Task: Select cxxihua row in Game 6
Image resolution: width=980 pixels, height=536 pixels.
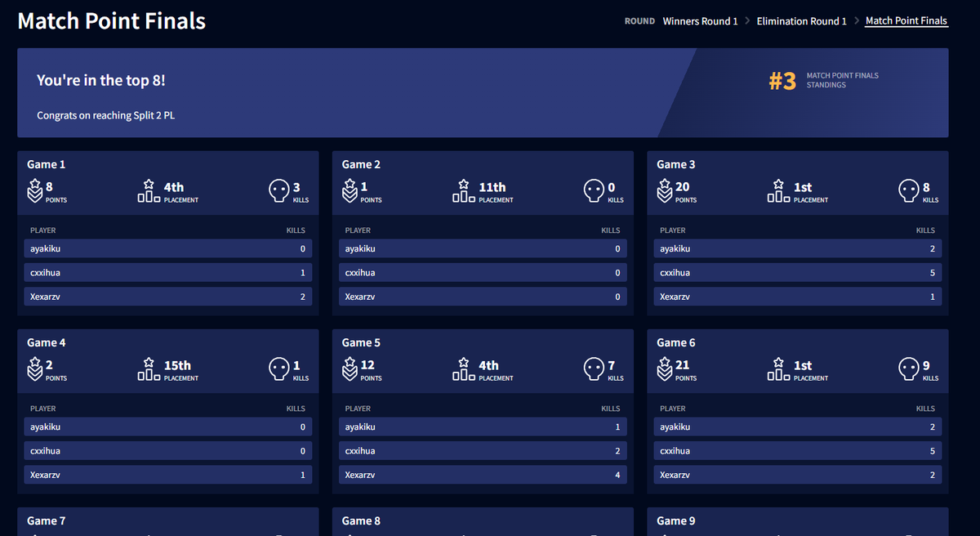Action: pos(798,451)
